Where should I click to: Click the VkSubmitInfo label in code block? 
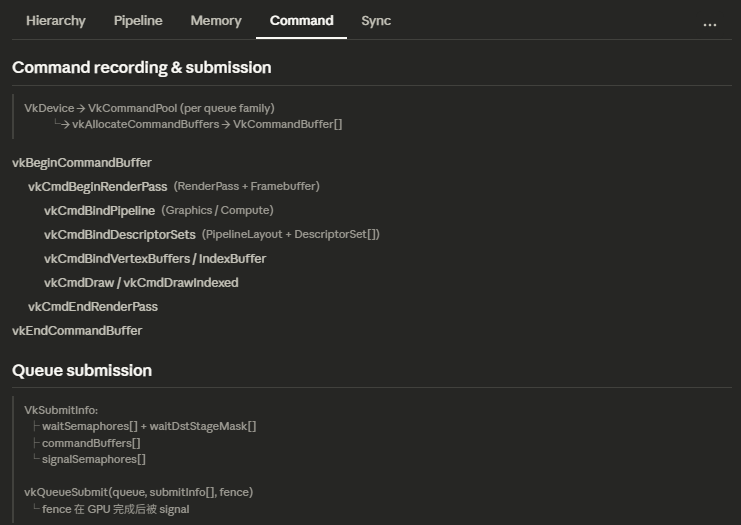pyautogui.click(x=61, y=410)
